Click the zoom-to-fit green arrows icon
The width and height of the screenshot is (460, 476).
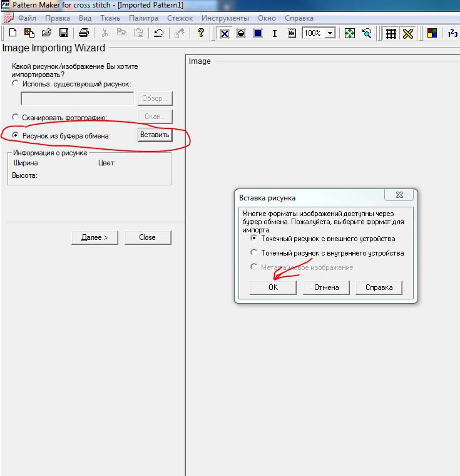[x=350, y=33]
